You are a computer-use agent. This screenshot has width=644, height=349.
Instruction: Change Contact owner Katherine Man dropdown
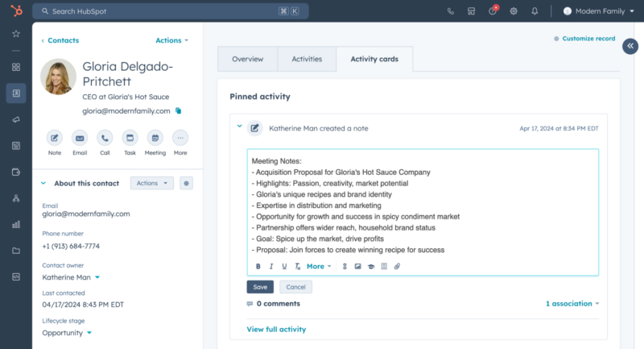point(71,277)
